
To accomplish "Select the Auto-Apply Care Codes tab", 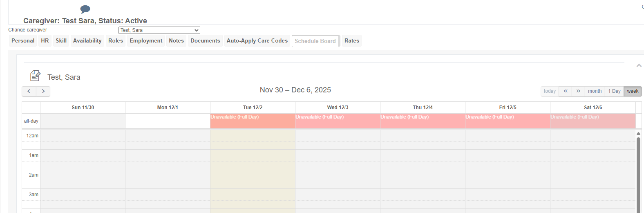I will [257, 41].
